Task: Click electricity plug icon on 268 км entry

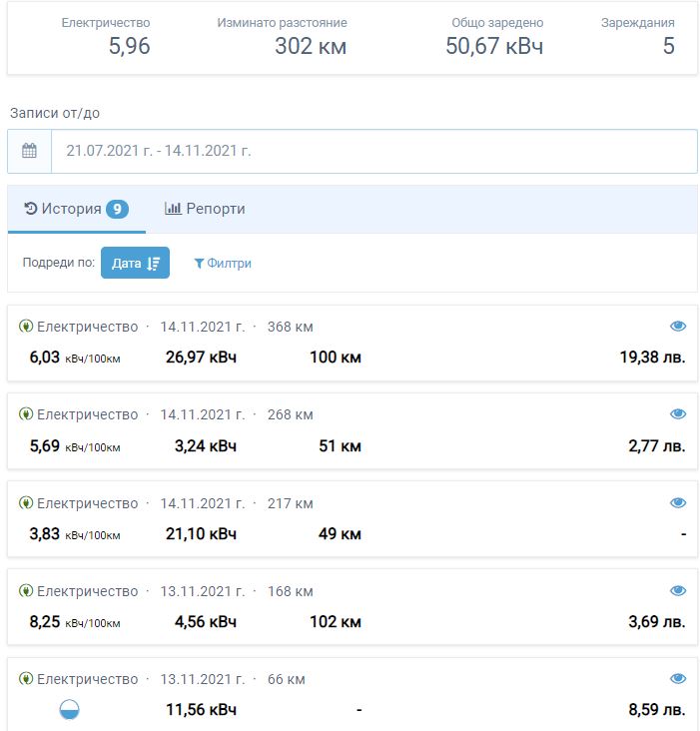Action: tap(26, 414)
